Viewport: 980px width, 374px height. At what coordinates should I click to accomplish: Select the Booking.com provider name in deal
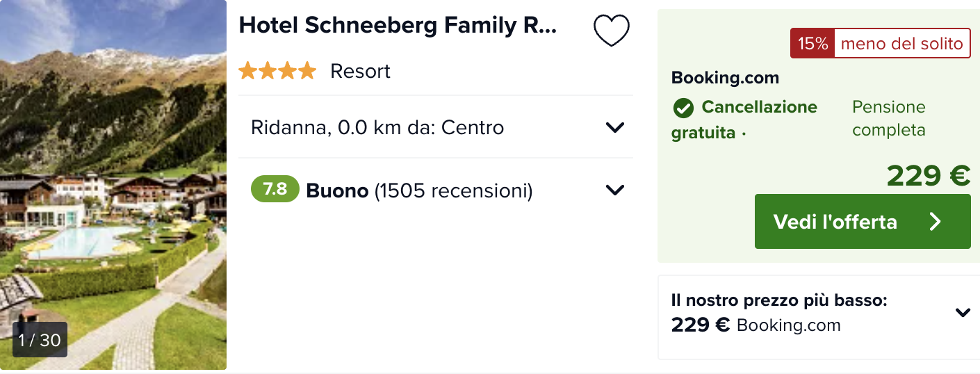click(x=725, y=78)
